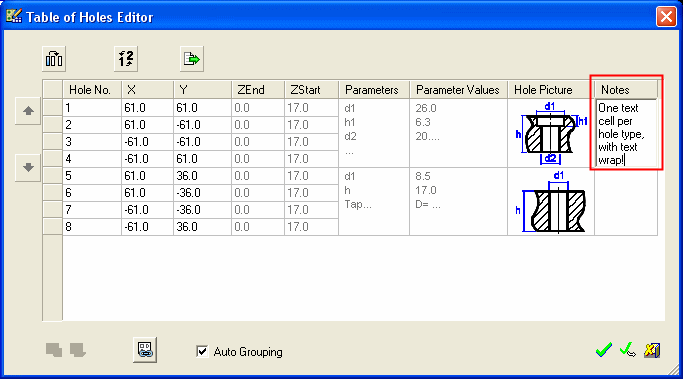The width and height of the screenshot is (683, 379).
Task: Click the apply checkmark with arrow icon
Action: point(628,349)
